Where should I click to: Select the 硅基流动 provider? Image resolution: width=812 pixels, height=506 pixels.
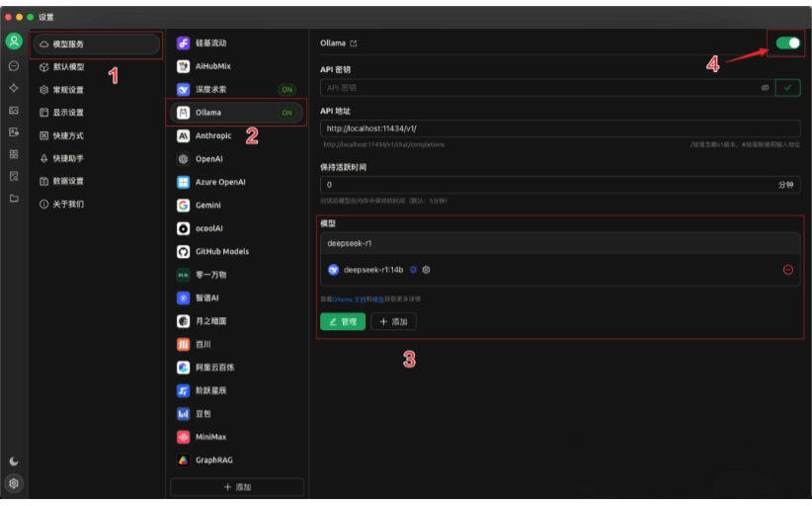coord(236,42)
